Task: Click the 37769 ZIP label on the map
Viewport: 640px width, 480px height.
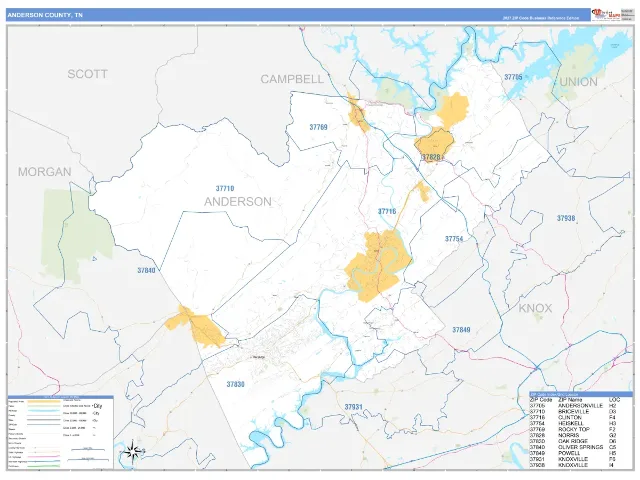Action: click(x=318, y=127)
